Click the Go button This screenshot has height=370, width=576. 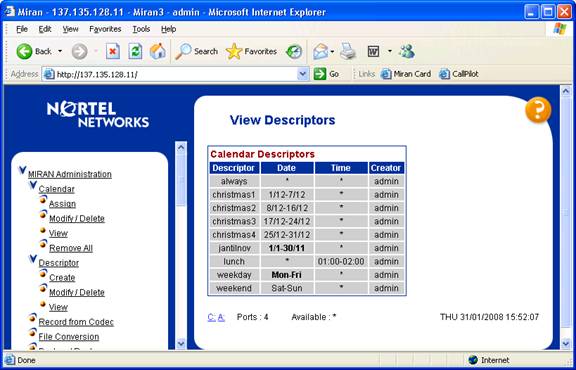326,74
